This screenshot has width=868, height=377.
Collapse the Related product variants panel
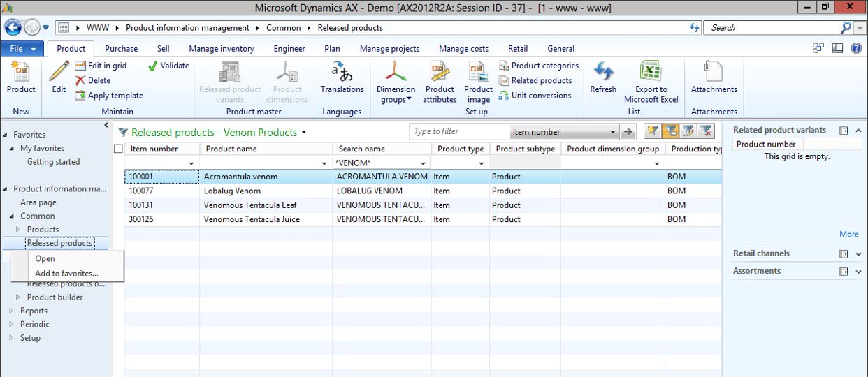point(859,131)
